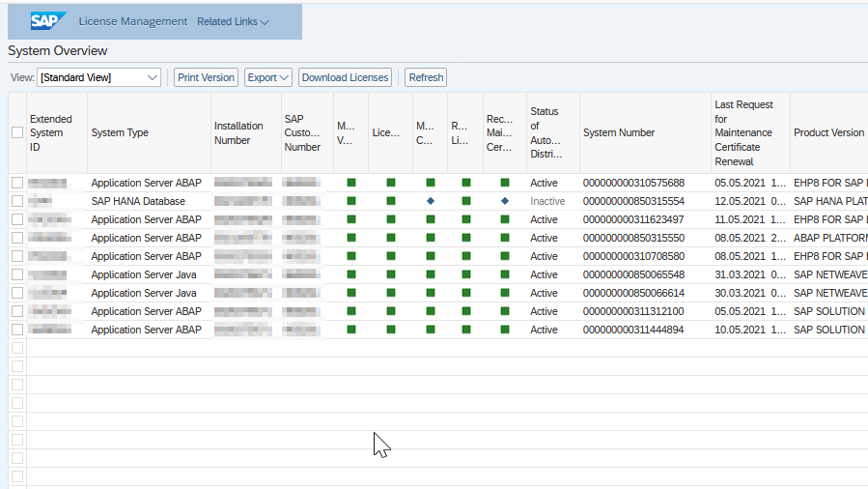Click green status square in M...V... column for system 000000000310575688
The height and width of the screenshot is (489, 868).
(x=350, y=183)
